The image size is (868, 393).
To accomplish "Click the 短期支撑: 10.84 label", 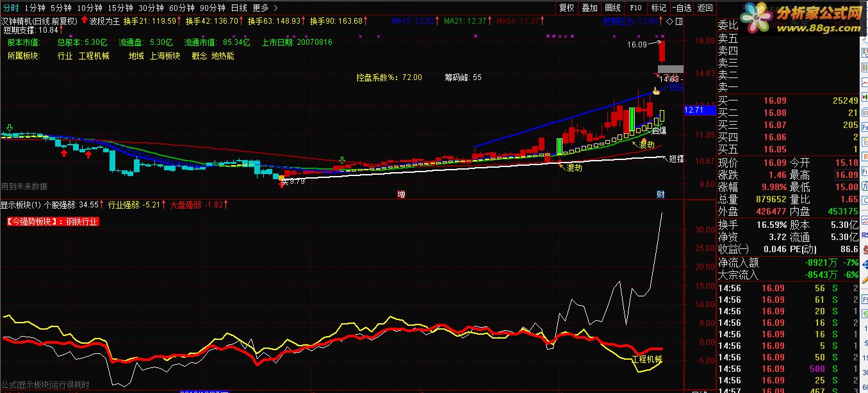I will point(31,30).
